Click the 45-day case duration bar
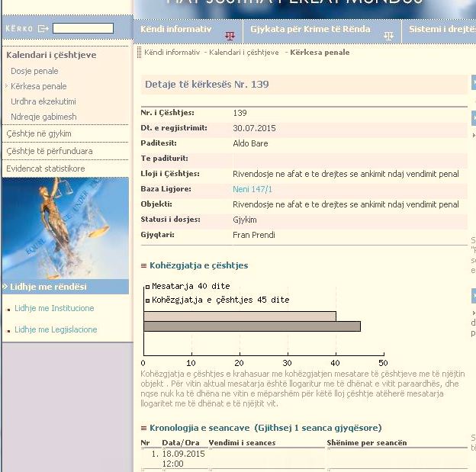476x472 pixels. click(x=252, y=326)
